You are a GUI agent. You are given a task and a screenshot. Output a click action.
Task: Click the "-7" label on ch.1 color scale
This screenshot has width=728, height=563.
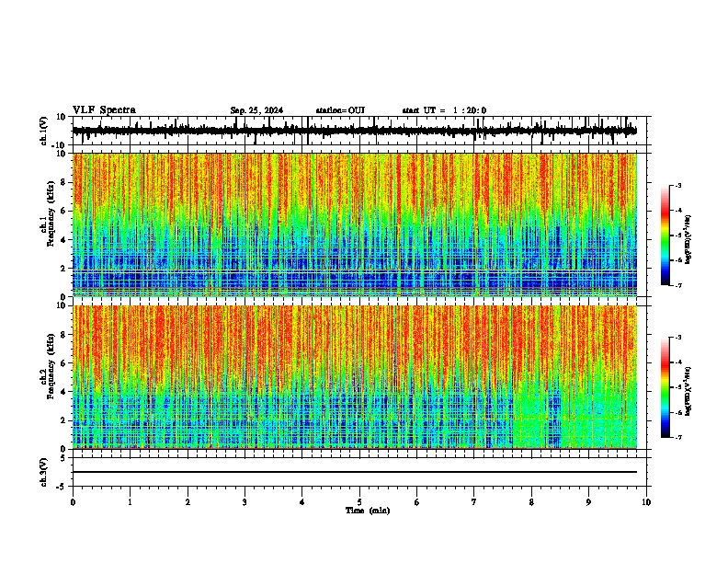677,285
